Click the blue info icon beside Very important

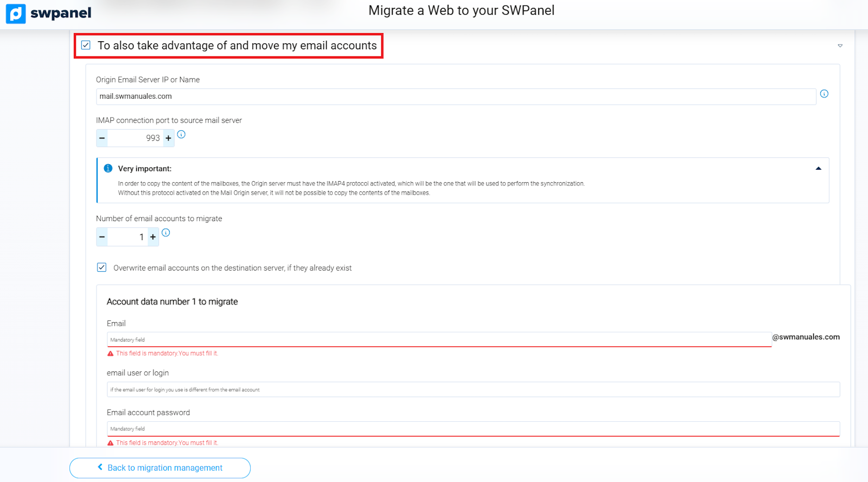(x=108, y=169)
